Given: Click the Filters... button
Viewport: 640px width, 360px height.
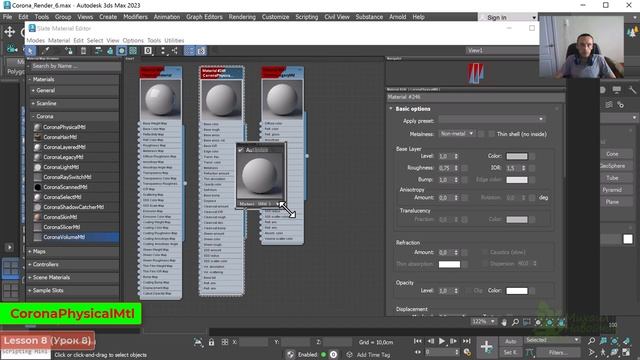Looking at the screenshot, I should coord(558,352).
